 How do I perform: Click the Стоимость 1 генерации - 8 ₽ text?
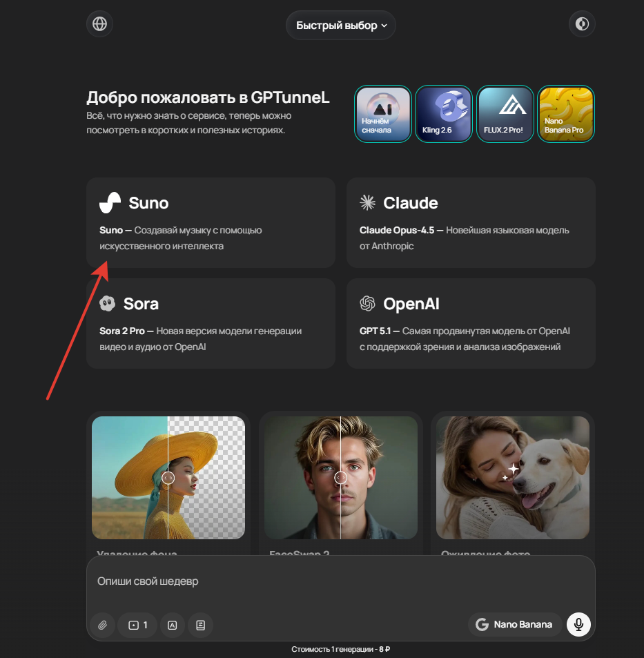tap(341, 649)
